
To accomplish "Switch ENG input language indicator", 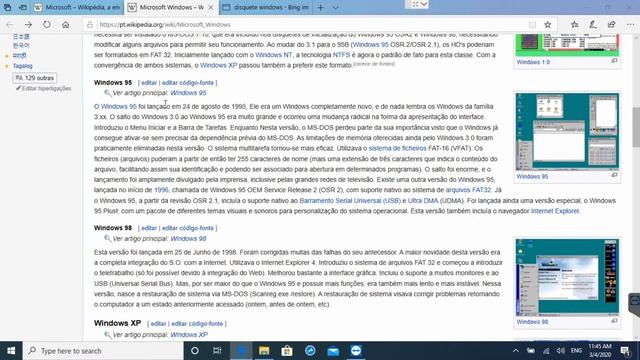I will [576, 351].
